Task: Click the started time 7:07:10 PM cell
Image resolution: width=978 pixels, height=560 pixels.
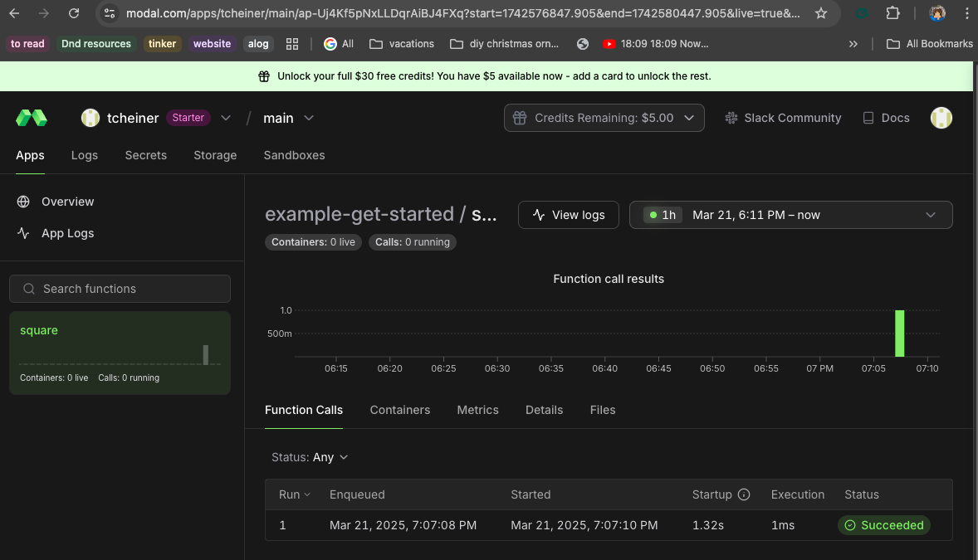Action: pos(584,525)
